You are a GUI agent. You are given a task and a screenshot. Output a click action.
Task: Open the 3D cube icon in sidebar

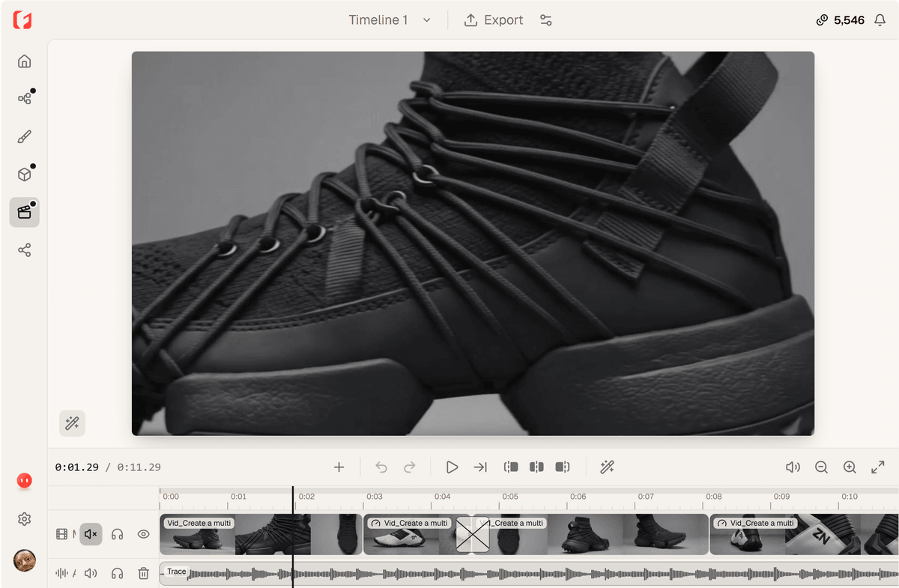point(24,175)
